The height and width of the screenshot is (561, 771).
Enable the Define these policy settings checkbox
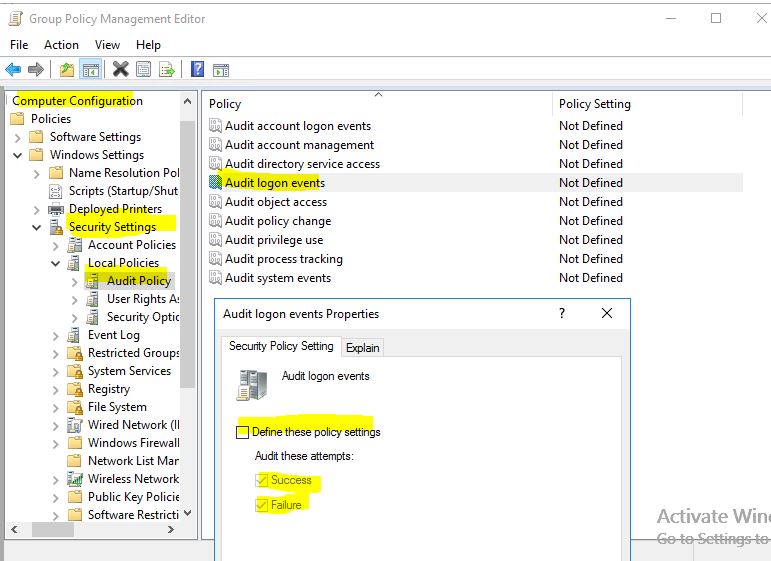242,432
